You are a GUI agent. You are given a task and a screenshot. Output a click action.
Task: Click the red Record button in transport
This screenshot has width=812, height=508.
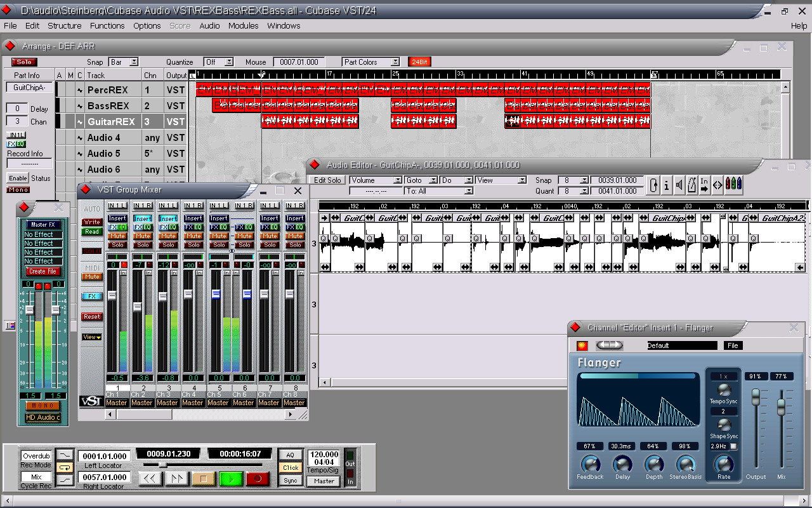click(x=258, y=478)
